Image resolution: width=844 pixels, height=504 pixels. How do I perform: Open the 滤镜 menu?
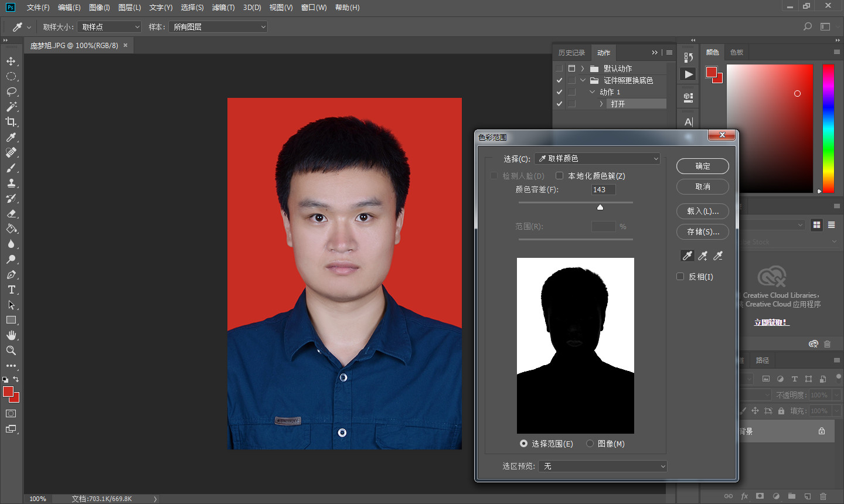223,8
